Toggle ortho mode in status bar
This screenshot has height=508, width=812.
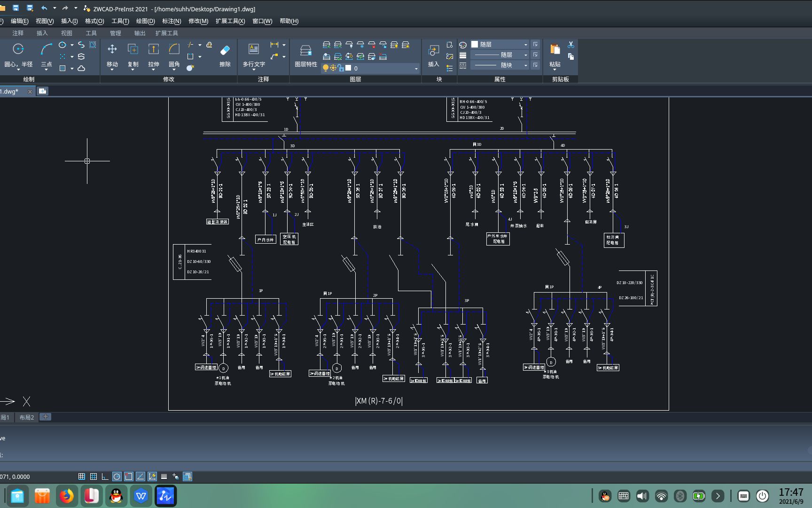point(105,476)
